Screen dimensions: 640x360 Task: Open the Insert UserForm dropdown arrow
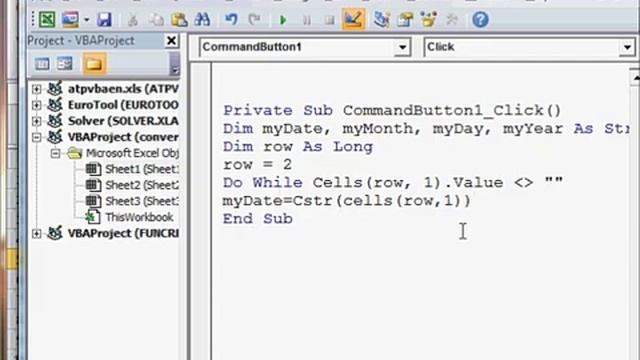coord(87,20)
